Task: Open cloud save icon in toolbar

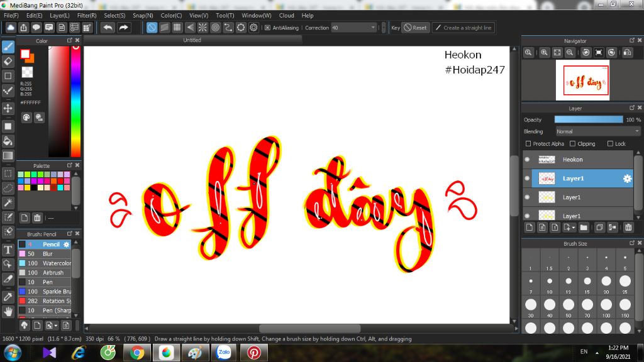Action: tap(11, 28)
